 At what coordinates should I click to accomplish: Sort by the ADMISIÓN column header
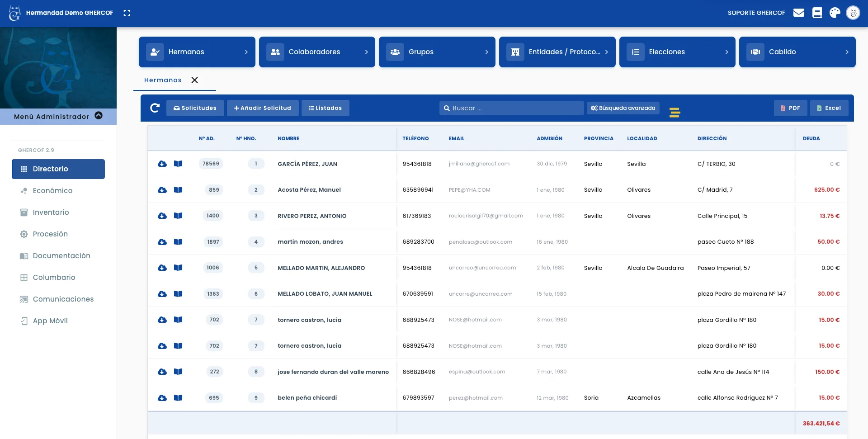click(x=549, y=138)
